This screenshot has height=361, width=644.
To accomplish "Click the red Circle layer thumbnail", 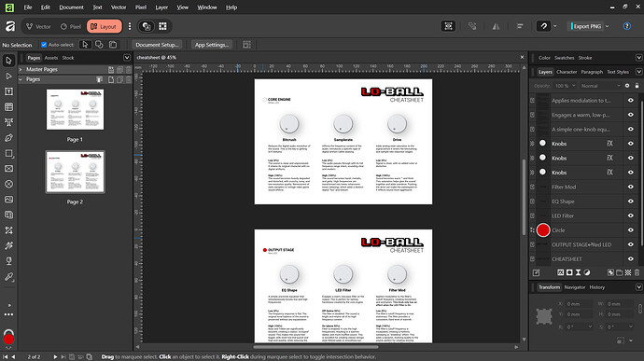I will (x=543, y=230).
